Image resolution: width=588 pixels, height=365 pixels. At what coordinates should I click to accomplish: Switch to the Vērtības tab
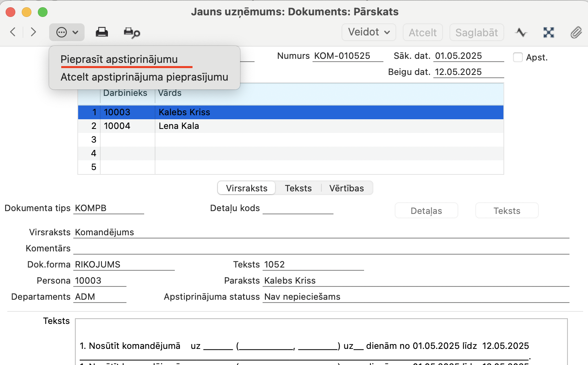(x=346, y=188)
